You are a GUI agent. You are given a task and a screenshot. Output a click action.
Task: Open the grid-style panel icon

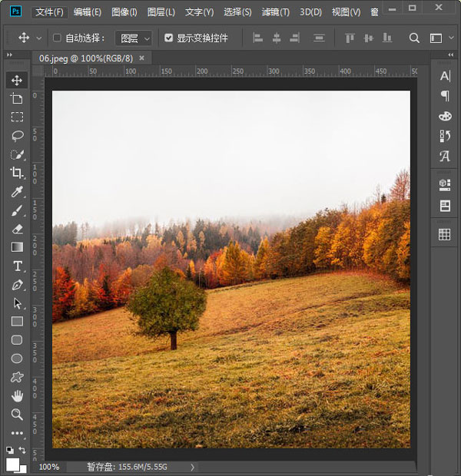click(445, 234)
